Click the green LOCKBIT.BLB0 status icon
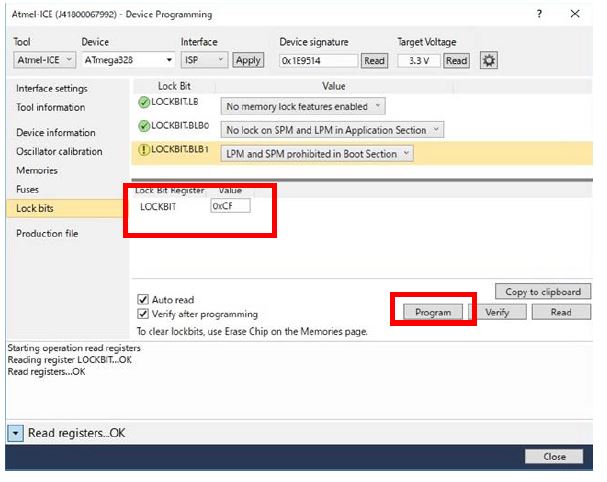Viewport: 607px width, 482px height. [144, 130]
